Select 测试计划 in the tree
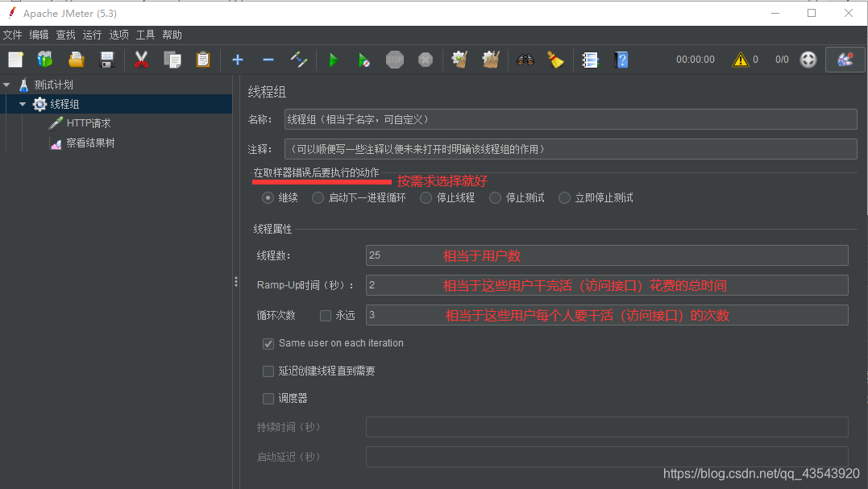The height and width of the screenshot is (489, 868). point(53,85)
